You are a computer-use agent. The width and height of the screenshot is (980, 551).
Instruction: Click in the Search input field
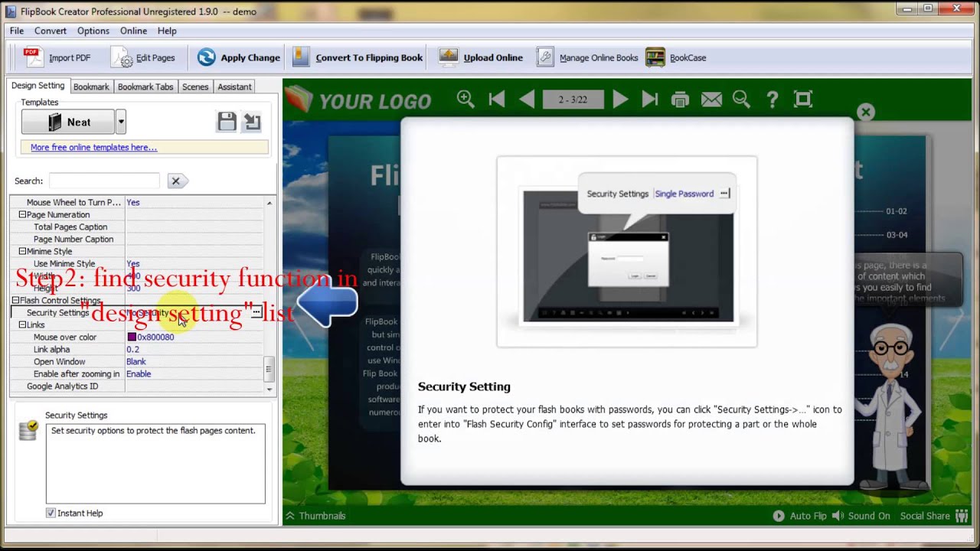105,181
